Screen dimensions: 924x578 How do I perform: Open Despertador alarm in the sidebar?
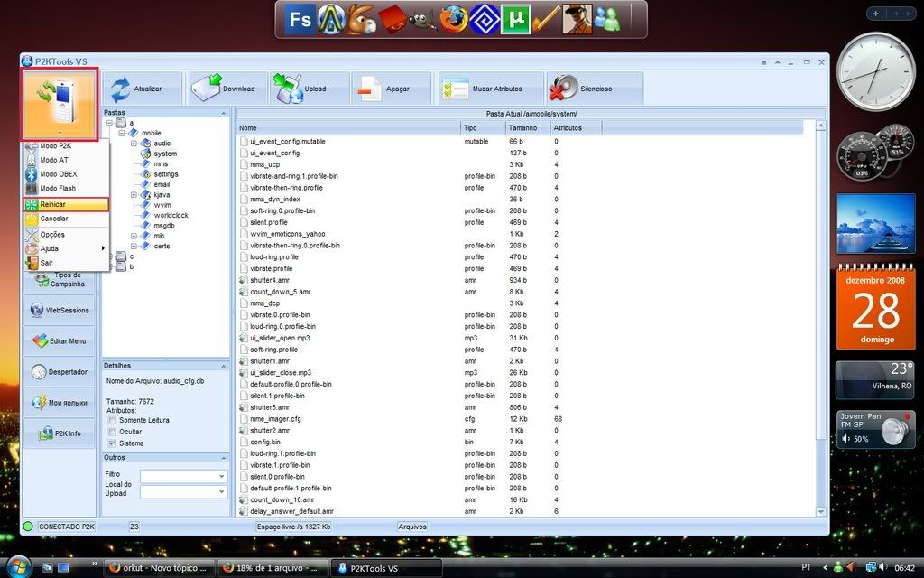[60, 372]
